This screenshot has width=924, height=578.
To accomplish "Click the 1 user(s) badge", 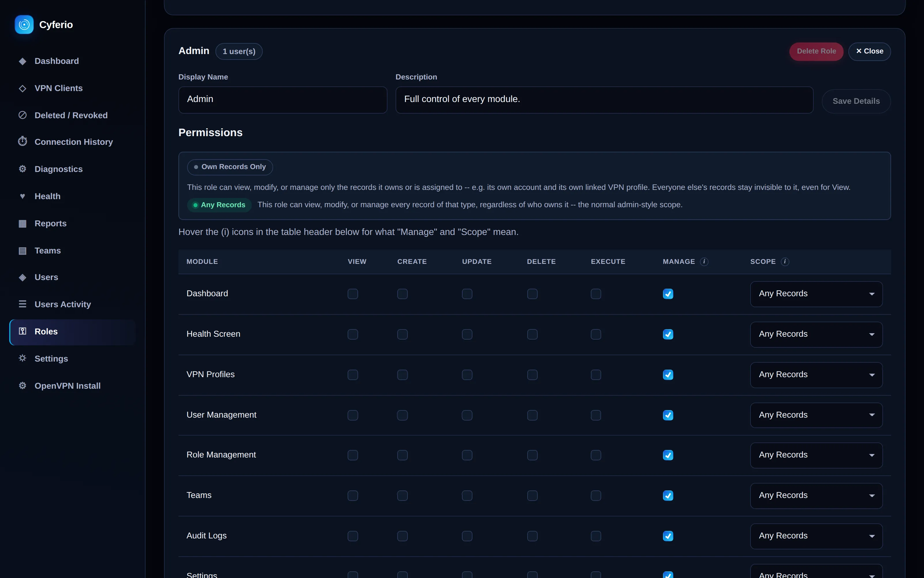I will pyautogui.click(x=239, y=51).
